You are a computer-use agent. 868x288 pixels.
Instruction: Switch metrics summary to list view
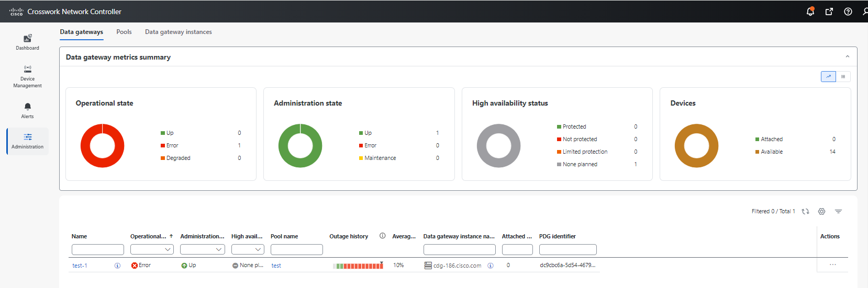coord(843,76)
